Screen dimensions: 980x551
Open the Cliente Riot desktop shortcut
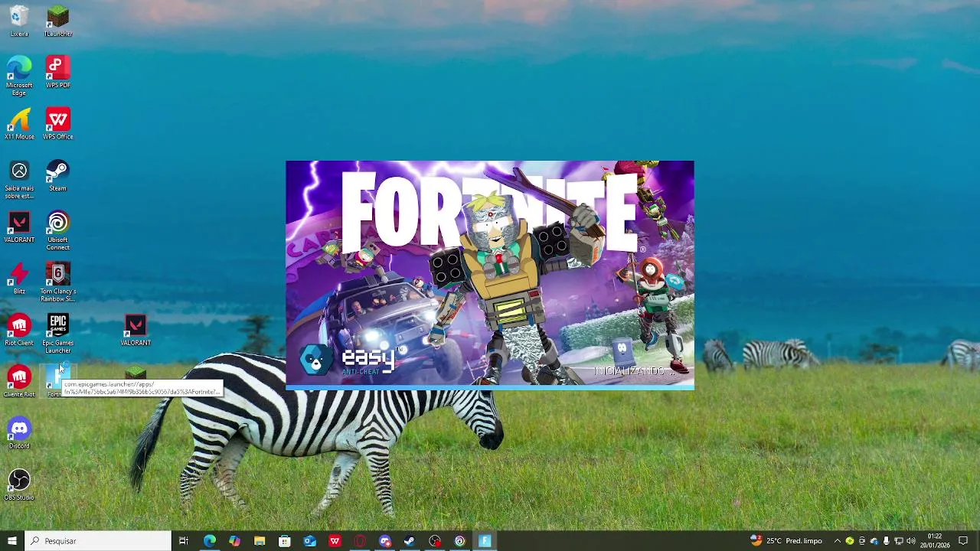pos(19,381)
